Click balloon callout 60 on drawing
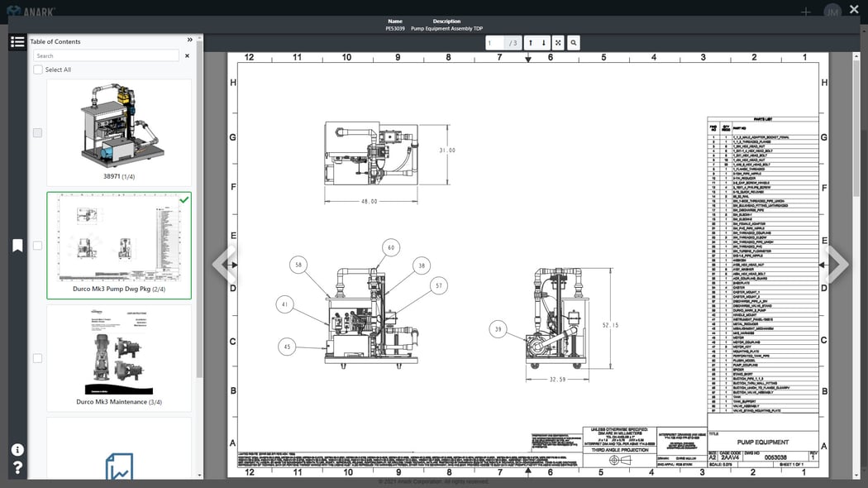Image resolution: width=868 pixels, height=488 pixels. (391, 247)
